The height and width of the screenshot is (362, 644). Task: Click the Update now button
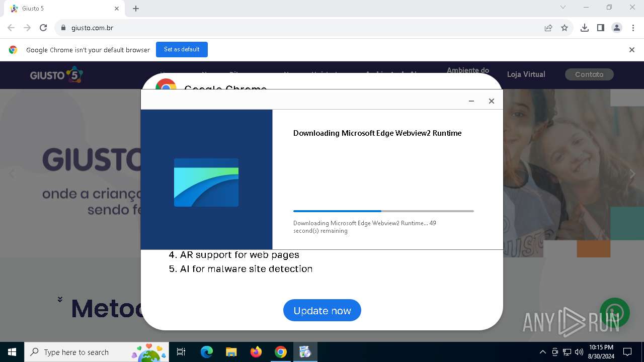click(322, 310)
